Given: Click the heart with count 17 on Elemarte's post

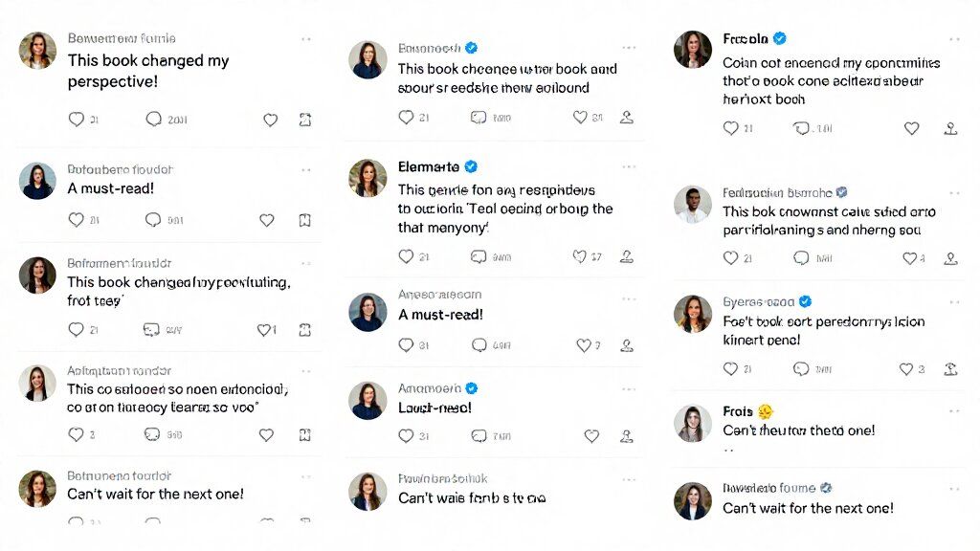Looking at the screenshot, I should coord(579,256).
